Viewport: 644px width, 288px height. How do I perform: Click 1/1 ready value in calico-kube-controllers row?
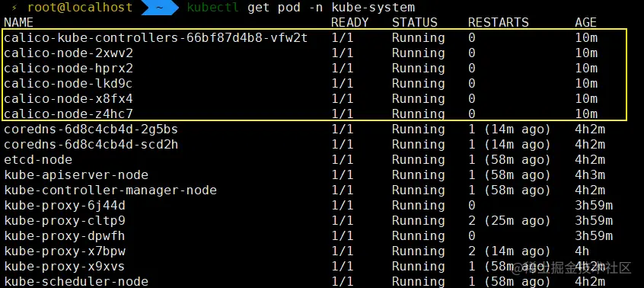pos(342,38)
